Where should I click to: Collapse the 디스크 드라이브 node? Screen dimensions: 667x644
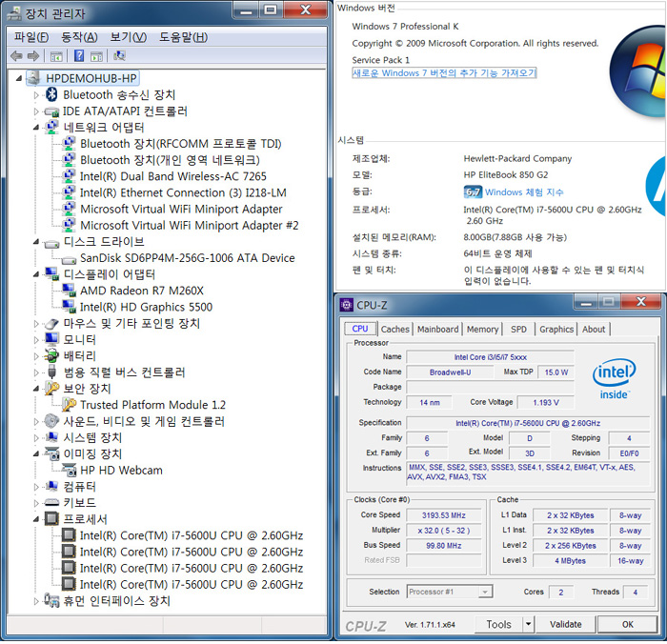[x=36, y=242]
